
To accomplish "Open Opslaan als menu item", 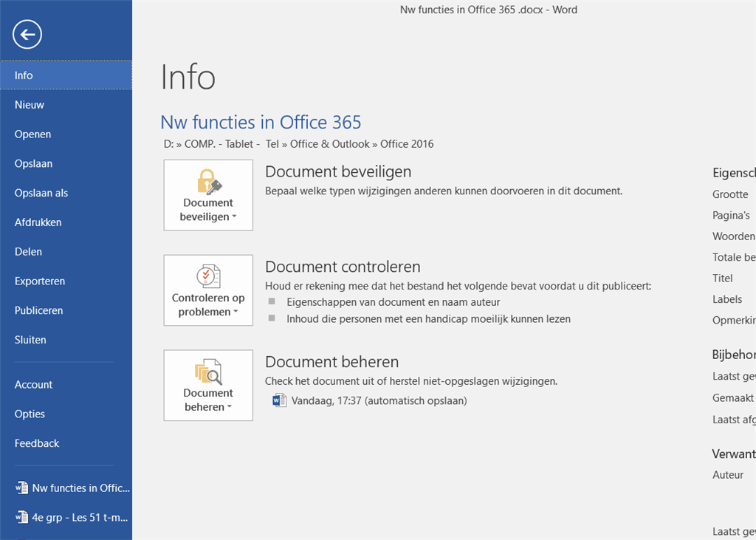I will pyautogui.click(x=66, y=193).
